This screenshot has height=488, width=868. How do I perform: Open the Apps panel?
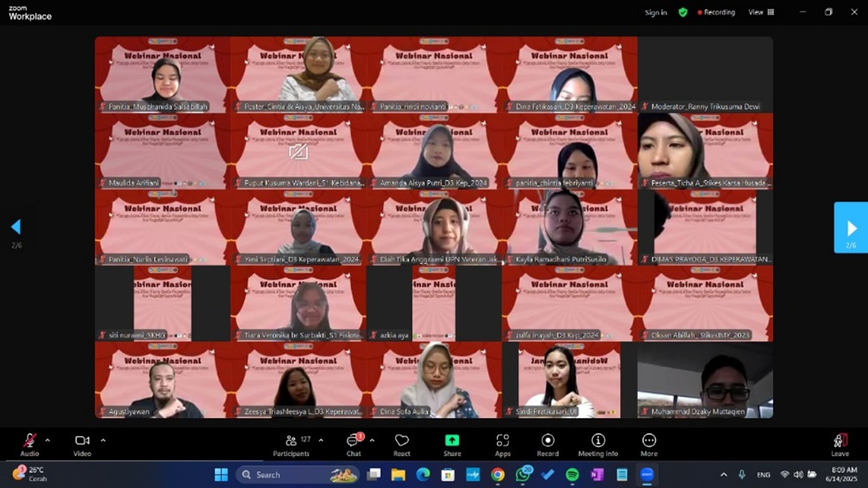[x=503, y=441]
